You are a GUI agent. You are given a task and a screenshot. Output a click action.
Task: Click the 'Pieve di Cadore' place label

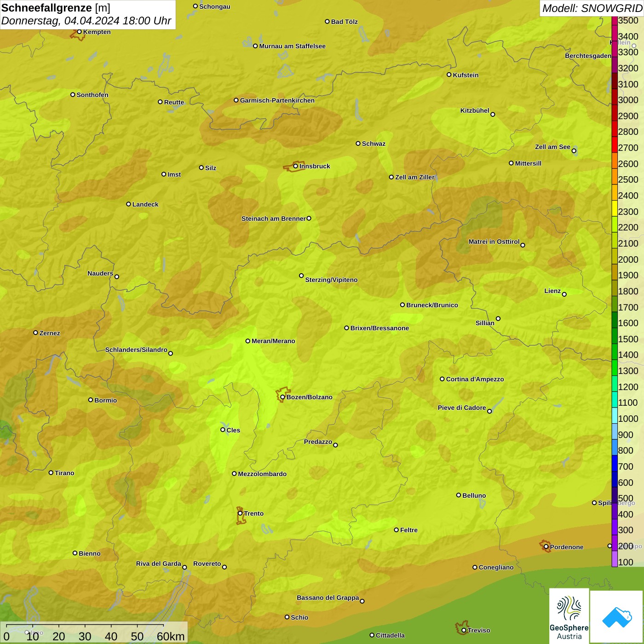(x=462, y=408)
